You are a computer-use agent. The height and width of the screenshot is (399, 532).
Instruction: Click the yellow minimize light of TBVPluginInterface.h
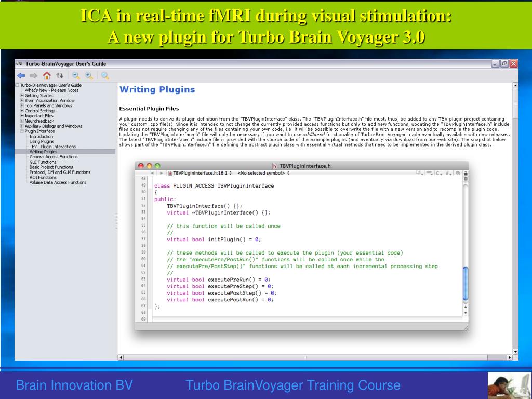[149, 166]
